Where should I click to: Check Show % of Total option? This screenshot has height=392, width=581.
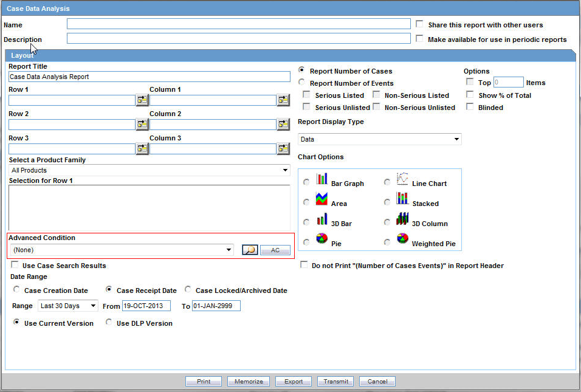click(470, 94)
